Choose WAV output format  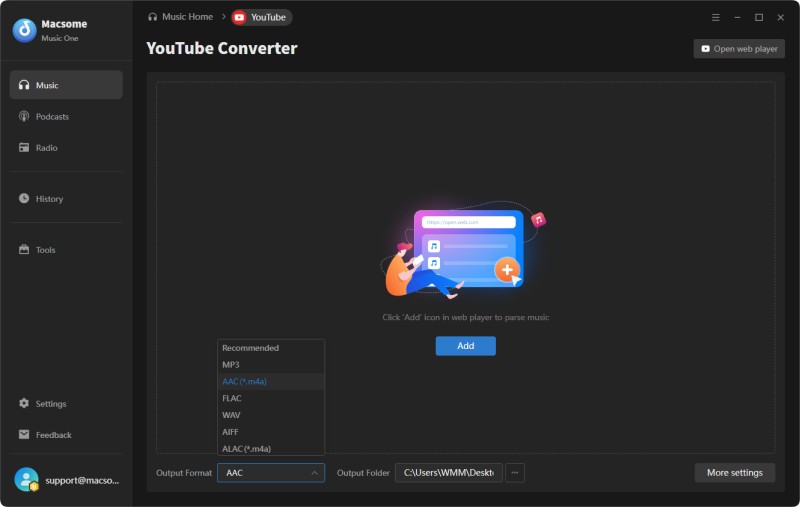click(271, 415)
